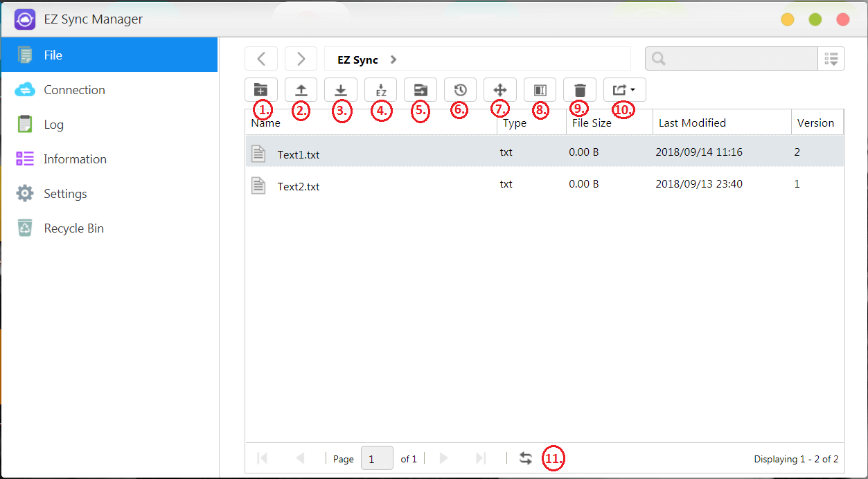
Task: Click the page number input box
Action: 378,458
